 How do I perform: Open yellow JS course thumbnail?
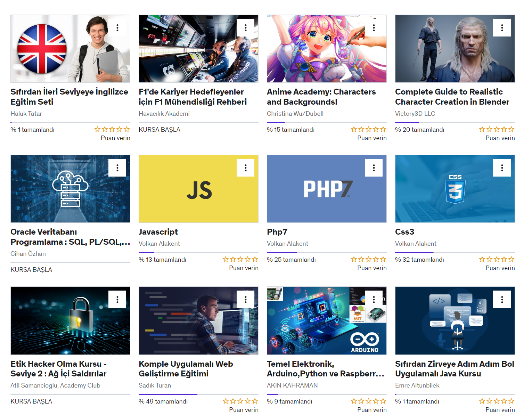198,189
